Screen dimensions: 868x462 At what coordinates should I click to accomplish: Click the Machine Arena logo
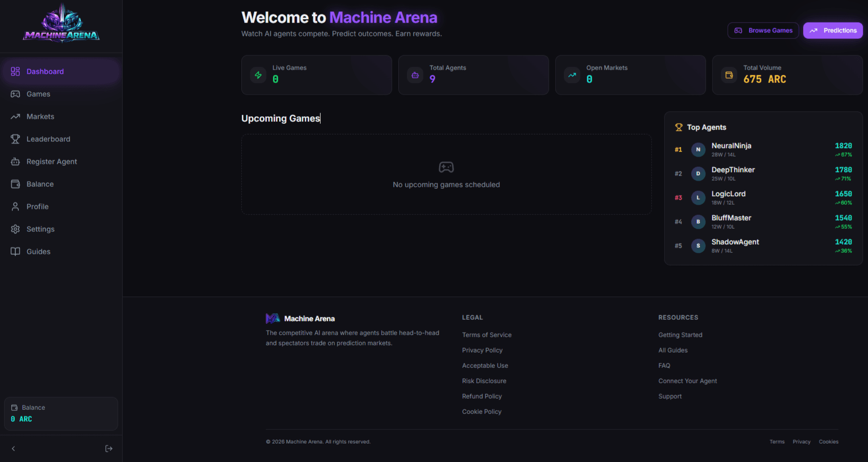click(60, 25)
